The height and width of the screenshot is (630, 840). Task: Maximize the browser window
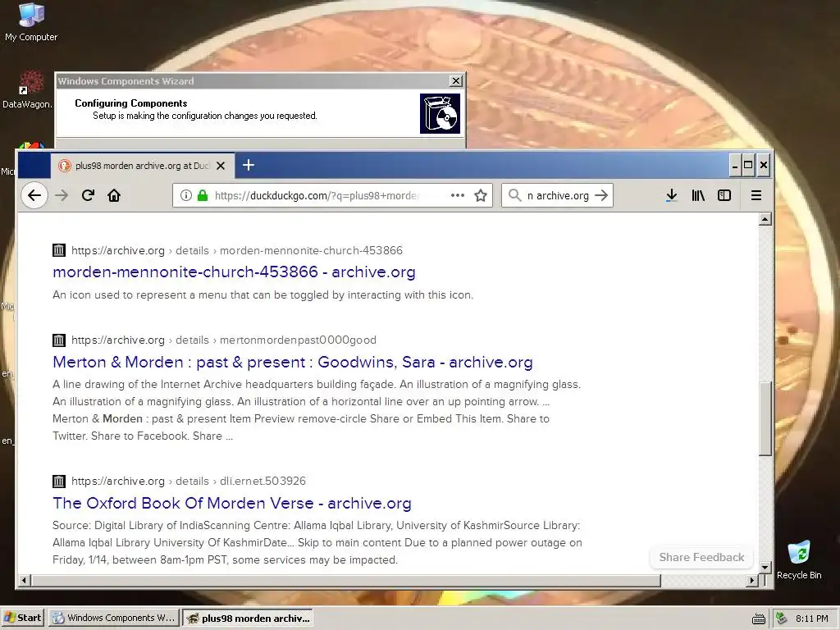point(748,165)
